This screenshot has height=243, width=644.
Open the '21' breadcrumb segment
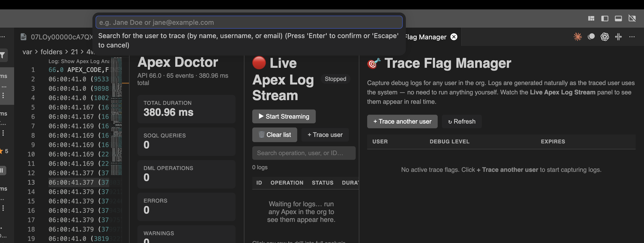point(74,52)
